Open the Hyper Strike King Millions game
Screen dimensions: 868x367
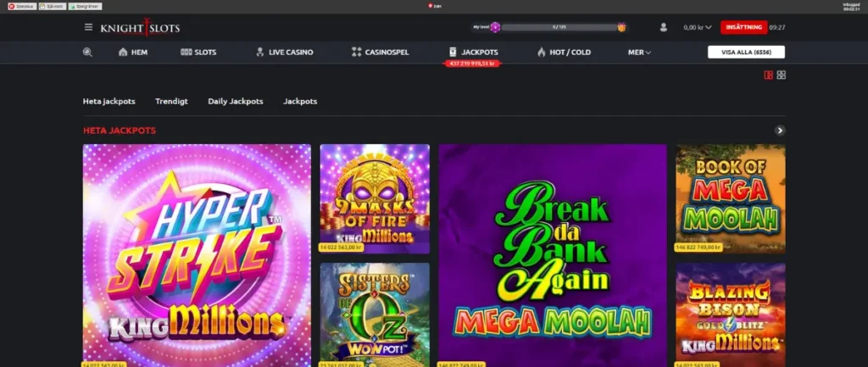coord(197,254)
